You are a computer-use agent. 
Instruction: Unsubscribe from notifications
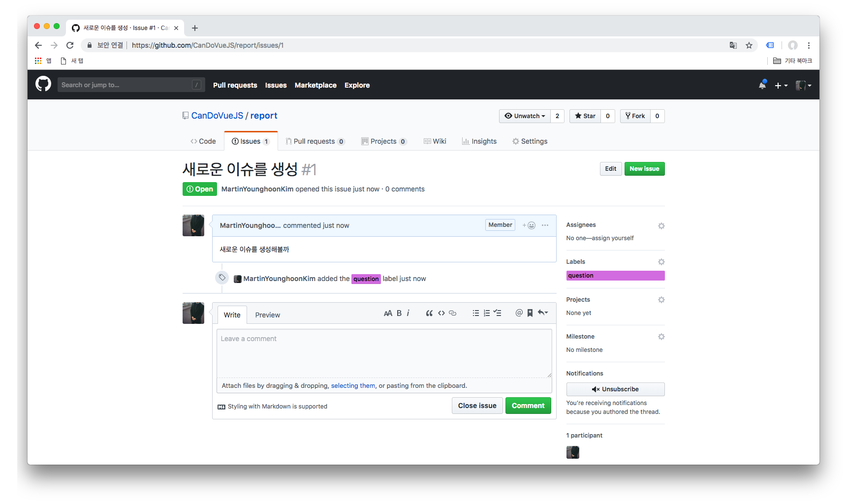coord(616,389)
